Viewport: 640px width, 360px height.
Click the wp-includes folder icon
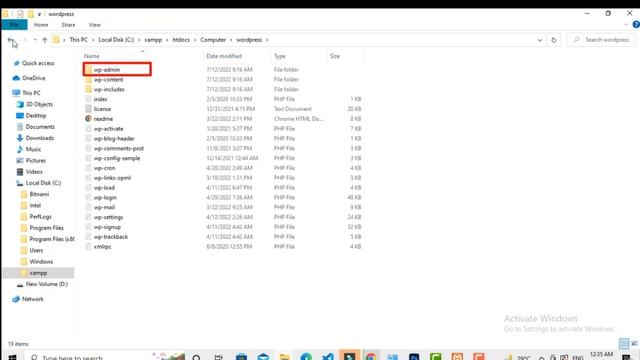pos(88,89)
